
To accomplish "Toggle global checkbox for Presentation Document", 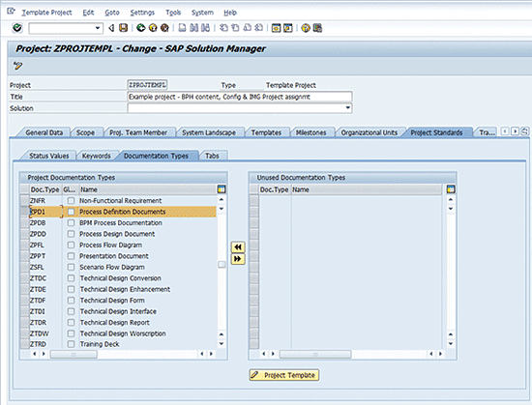I will click(71, 256).
